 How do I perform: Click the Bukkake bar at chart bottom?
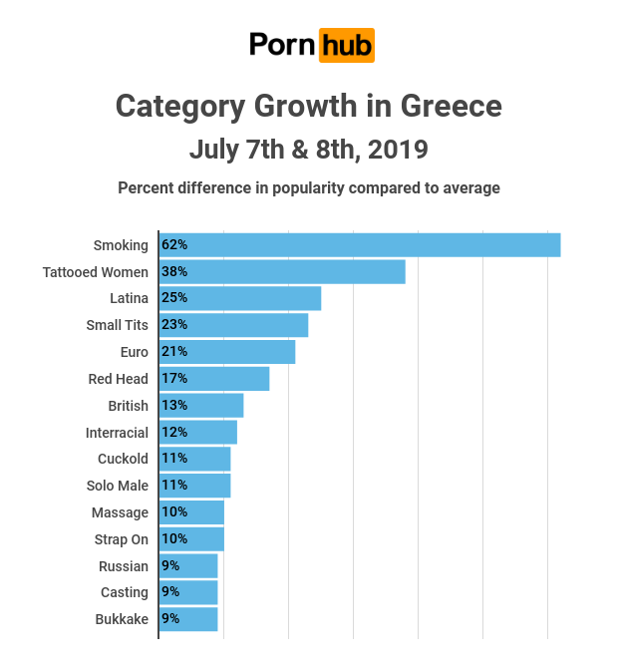(188, 619)
